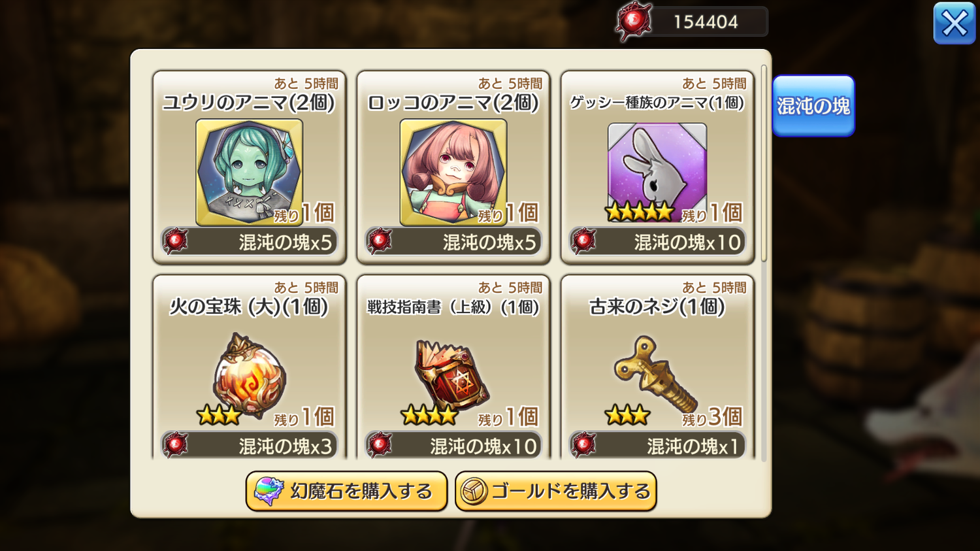This screenshot has width=980, height=551.
Task: Choose the 戦技指南書（上級） red book icon
Action: tap(452, 375)
